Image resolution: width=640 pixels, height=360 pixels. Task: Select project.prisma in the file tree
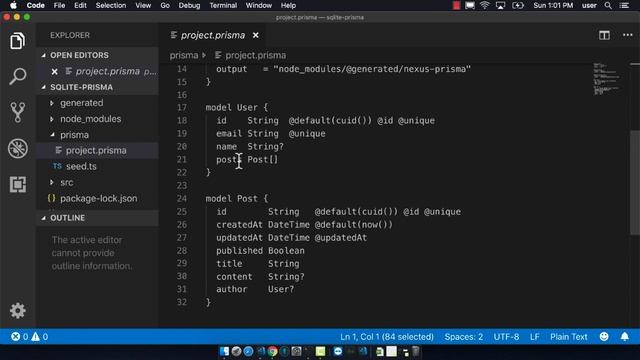(x=96, y=151)
